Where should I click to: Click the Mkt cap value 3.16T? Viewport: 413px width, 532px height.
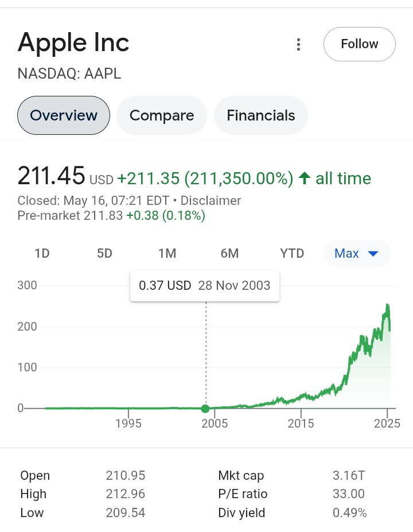point(349,476)
